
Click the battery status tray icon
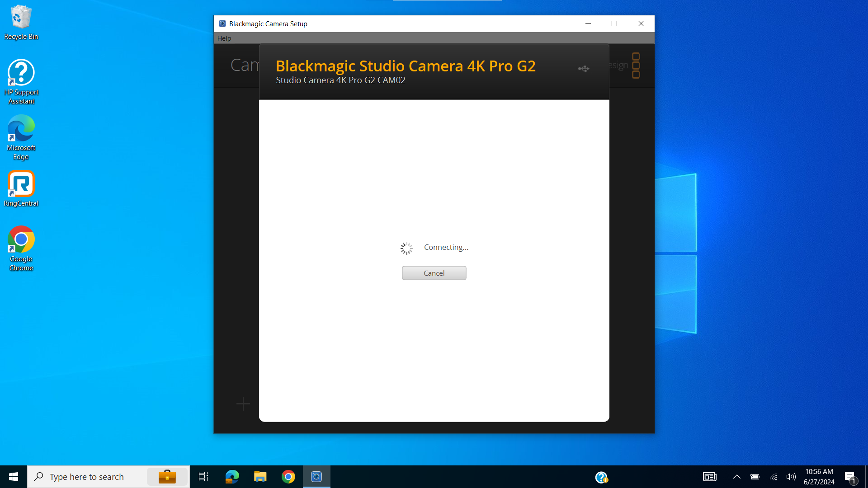[755, 477]
